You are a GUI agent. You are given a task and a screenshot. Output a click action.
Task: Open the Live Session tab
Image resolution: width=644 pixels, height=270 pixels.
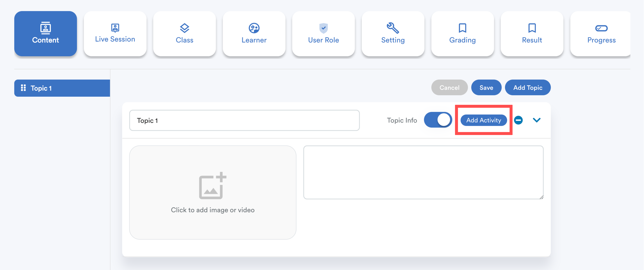pyautogui.click(x=115, y=34)
